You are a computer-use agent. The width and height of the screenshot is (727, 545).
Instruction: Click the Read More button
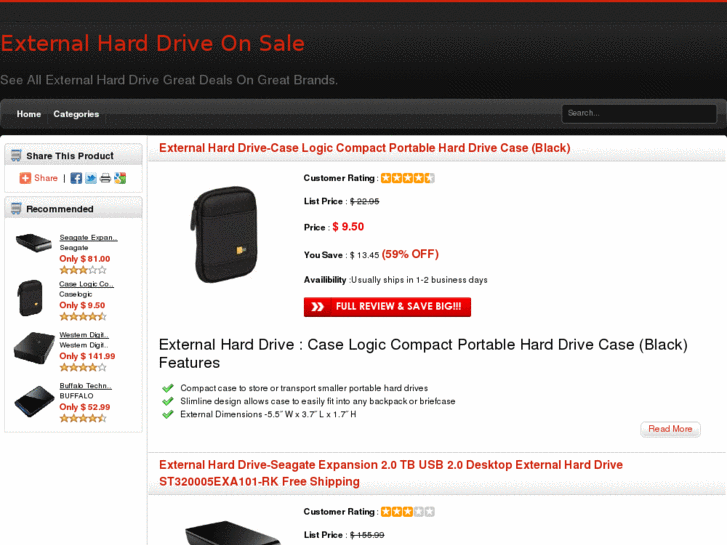coord(670,429)
